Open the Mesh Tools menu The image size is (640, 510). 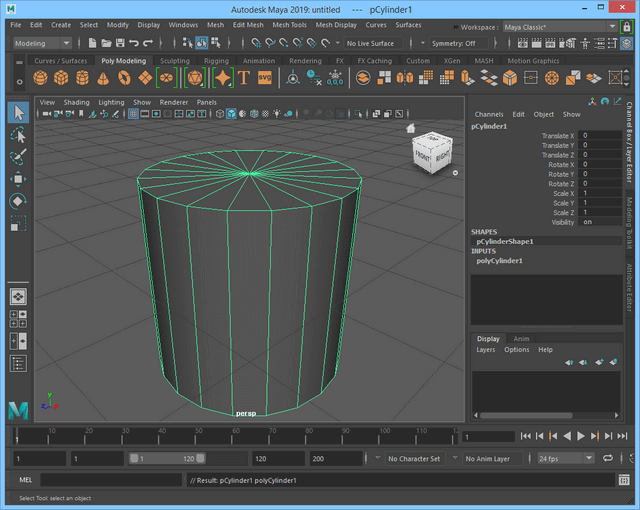pyautogui.click(x=291, y=24)
